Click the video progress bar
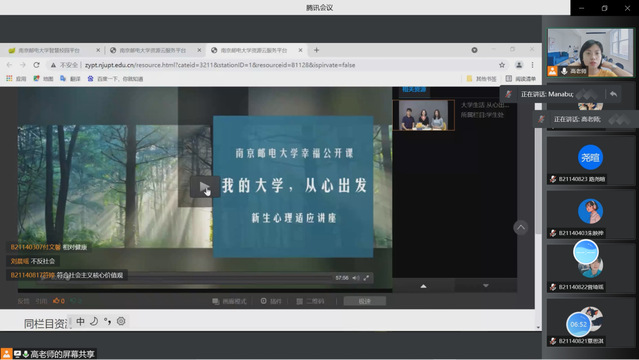The height and width of the screenshot is (360, 639). (x=232, y=278)
